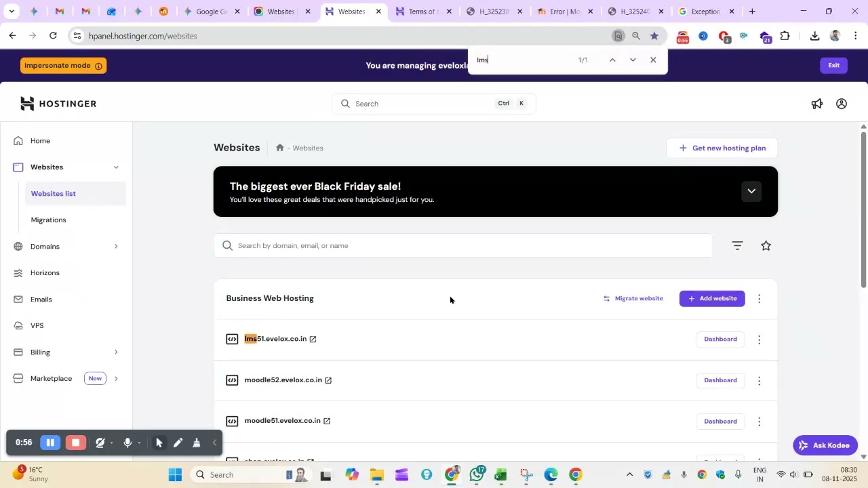This screenshot has height=488, width=868.
Task: Reload the current page
Action: 53,36
